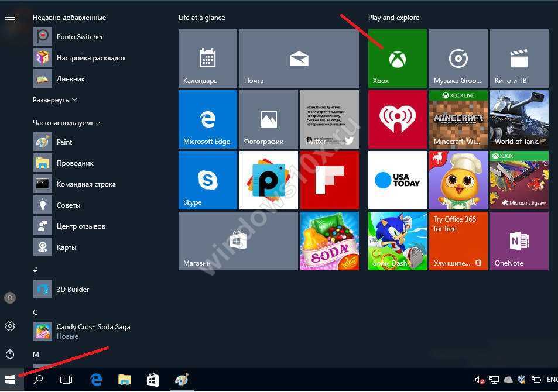Open the Microsoft Edge tile
This screenshot has height=392, width=558.
click(x=207, y=119)
